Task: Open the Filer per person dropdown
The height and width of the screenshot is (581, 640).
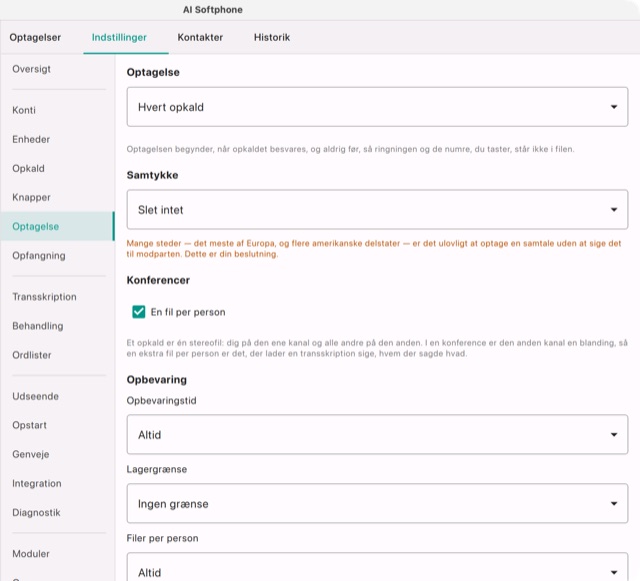Action: [x=377, y=568]
